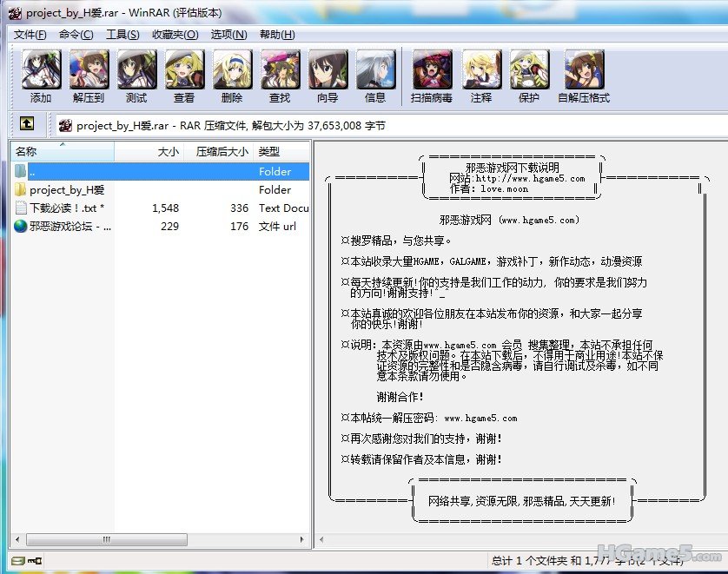The width and height of the screenshot is (728, 574).
Task: Click the globe icon of 邪恶游戏论坛 url
Action: [x=21, y=226]
